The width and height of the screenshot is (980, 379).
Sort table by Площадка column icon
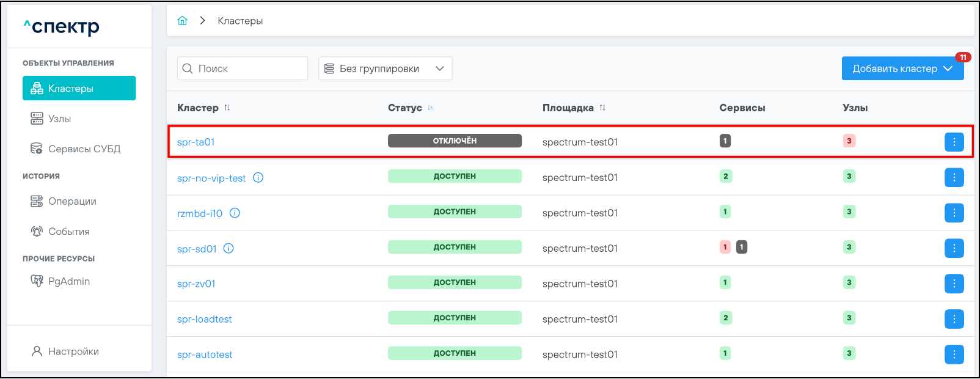602,108
